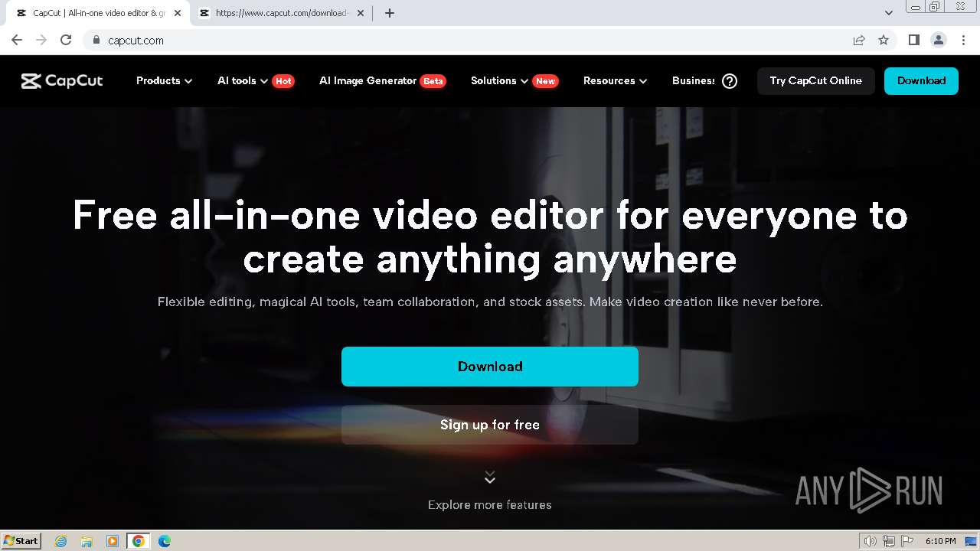
Task: Click the large Download button in hero
Action: [x=490, y=367]
